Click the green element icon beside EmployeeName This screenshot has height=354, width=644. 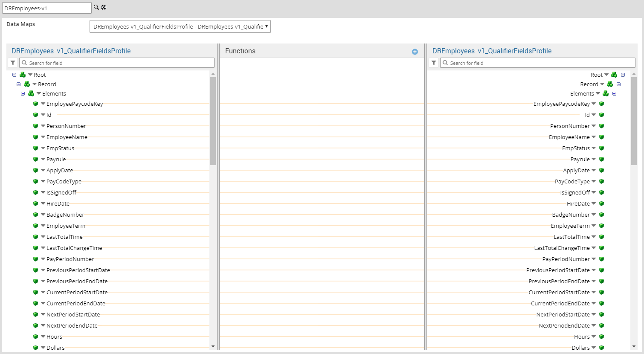click(36, 137)
